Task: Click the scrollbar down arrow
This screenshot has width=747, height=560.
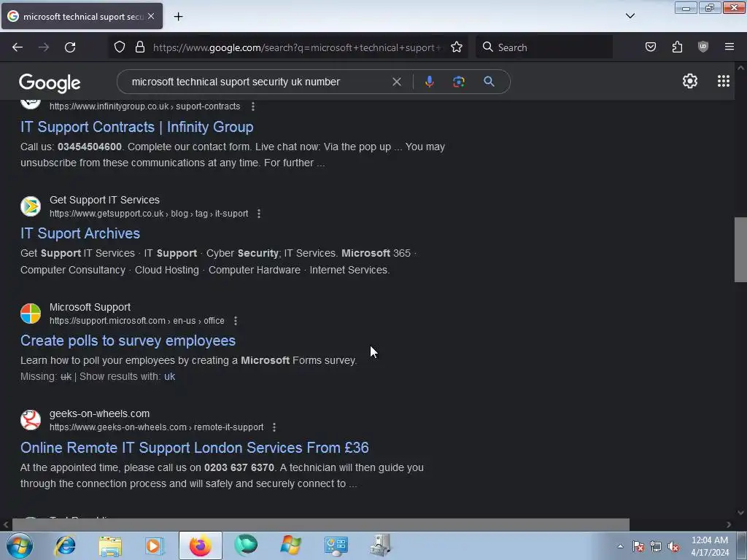Action: [x=740, y=513]
